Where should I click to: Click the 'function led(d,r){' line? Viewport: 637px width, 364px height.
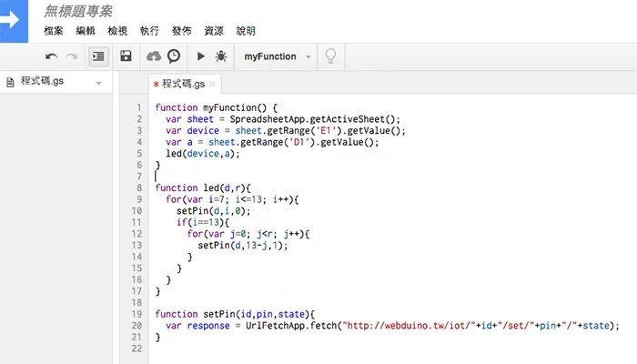pos(203,188)
